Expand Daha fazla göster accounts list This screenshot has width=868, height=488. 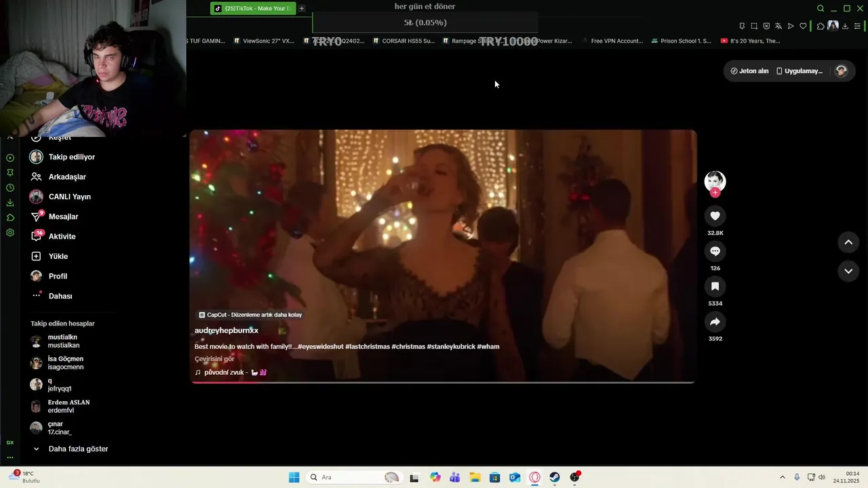(71, 449)
